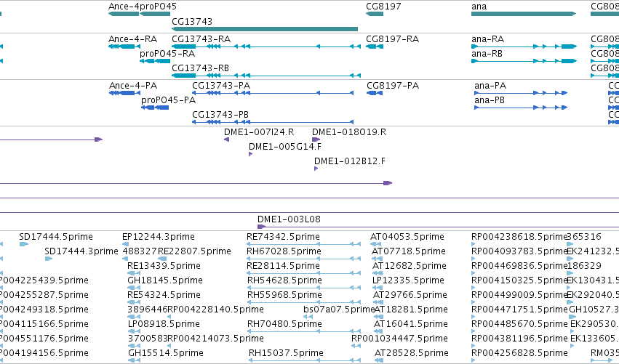
Task: Click BAC end DME1-018O19.R
Action: pyautogui.click(x=316, y=139)
